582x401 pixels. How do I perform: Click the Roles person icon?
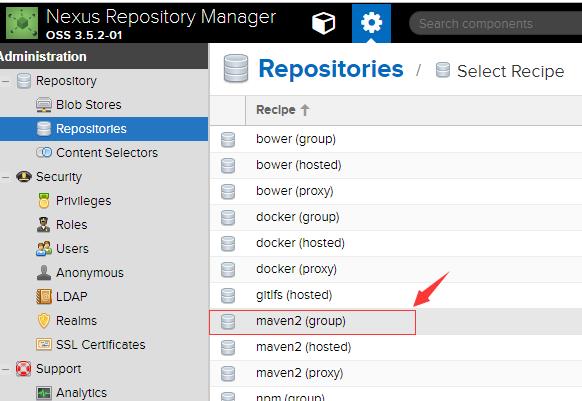43,225
